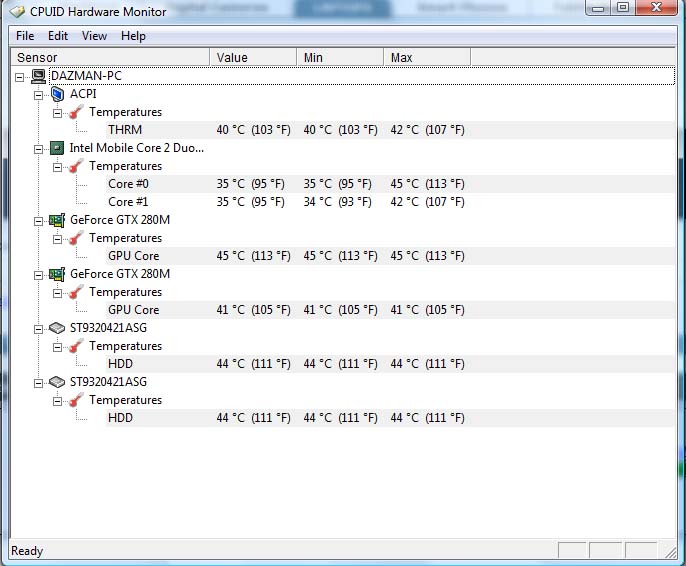
Task: Select HDD row under first ST9320421ASG
Action: (x=389, y=364)
